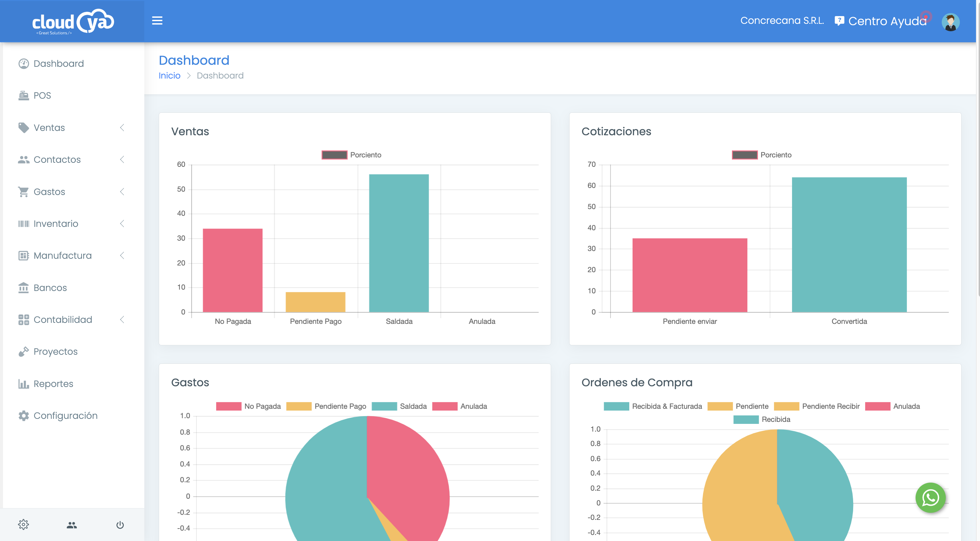Expand the Ventas submenu chevron
This screenshot has height=541, width=980.
coord(122,128)
